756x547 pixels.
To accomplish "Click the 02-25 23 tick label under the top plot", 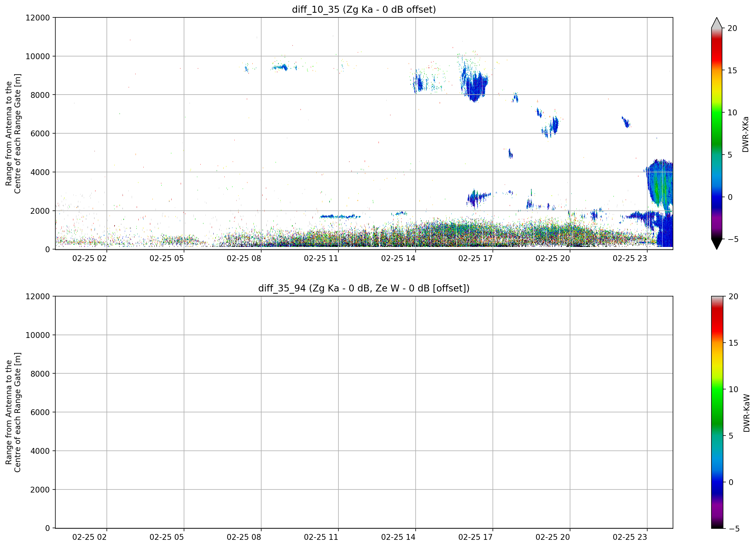I will pyautogui.click(x=629, y=258).
